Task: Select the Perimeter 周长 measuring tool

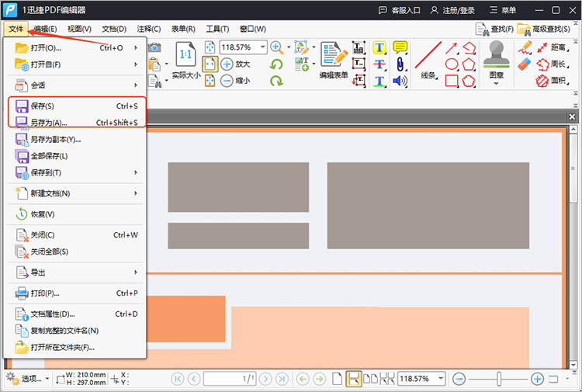Action: tap(552, 64)
